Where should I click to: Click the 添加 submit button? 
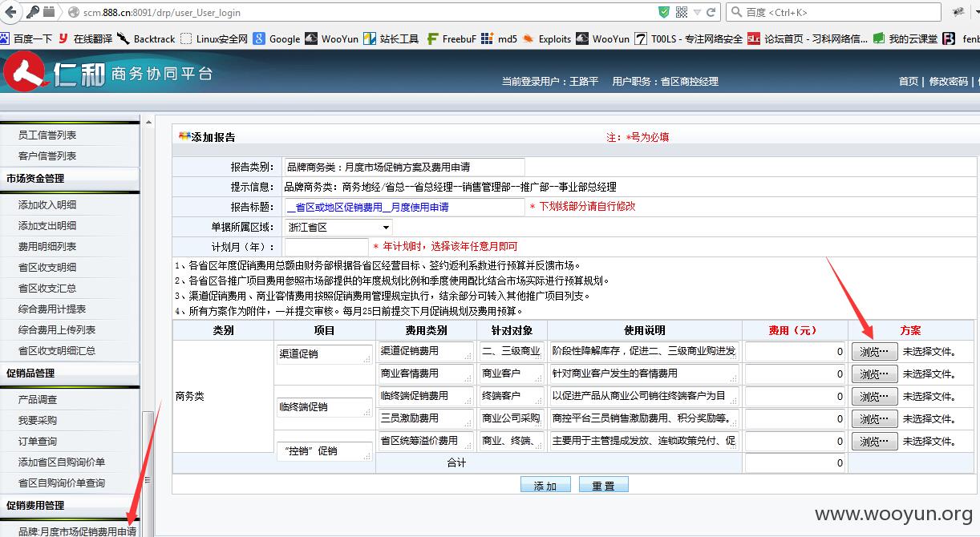point(545,485)
